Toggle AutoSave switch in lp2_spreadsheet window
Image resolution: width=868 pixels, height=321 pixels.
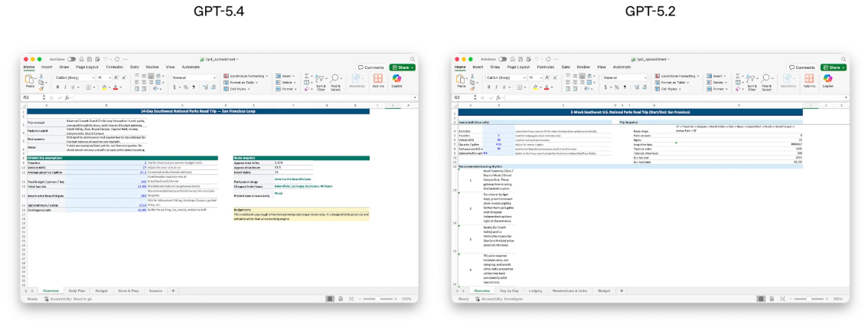[503, 59]
